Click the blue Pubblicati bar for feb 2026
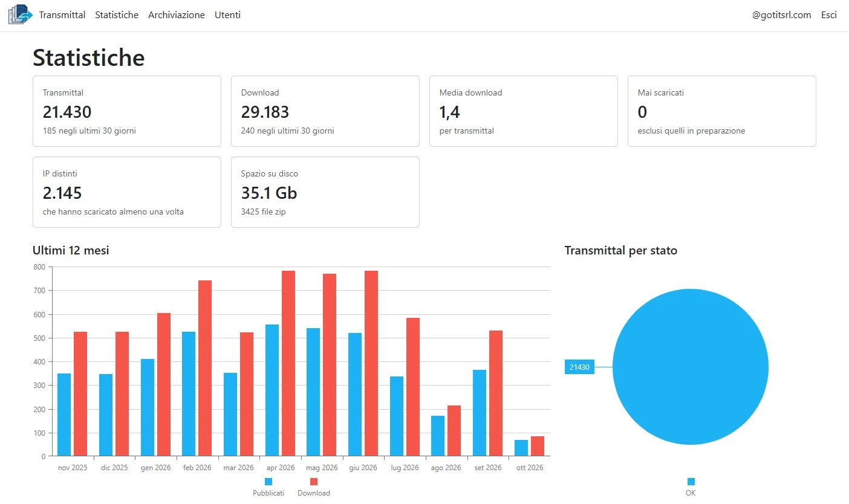849x504 pixels. (x=189, y=394)
